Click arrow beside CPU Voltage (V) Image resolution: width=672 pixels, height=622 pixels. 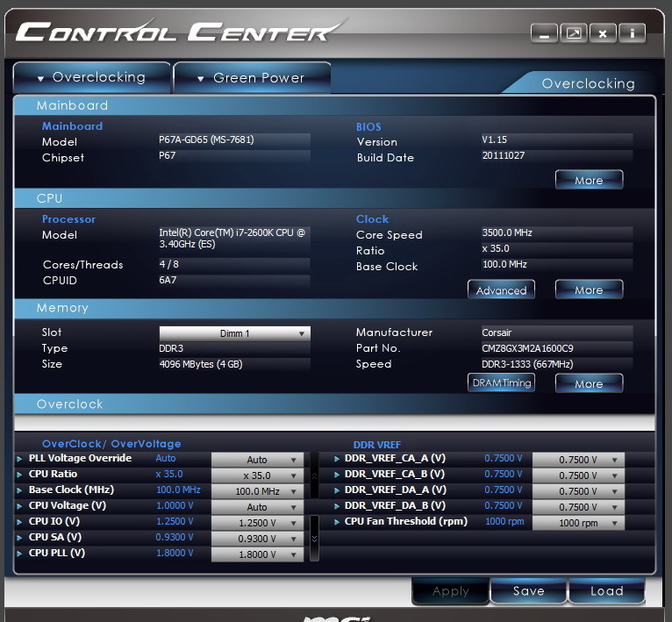19,507
